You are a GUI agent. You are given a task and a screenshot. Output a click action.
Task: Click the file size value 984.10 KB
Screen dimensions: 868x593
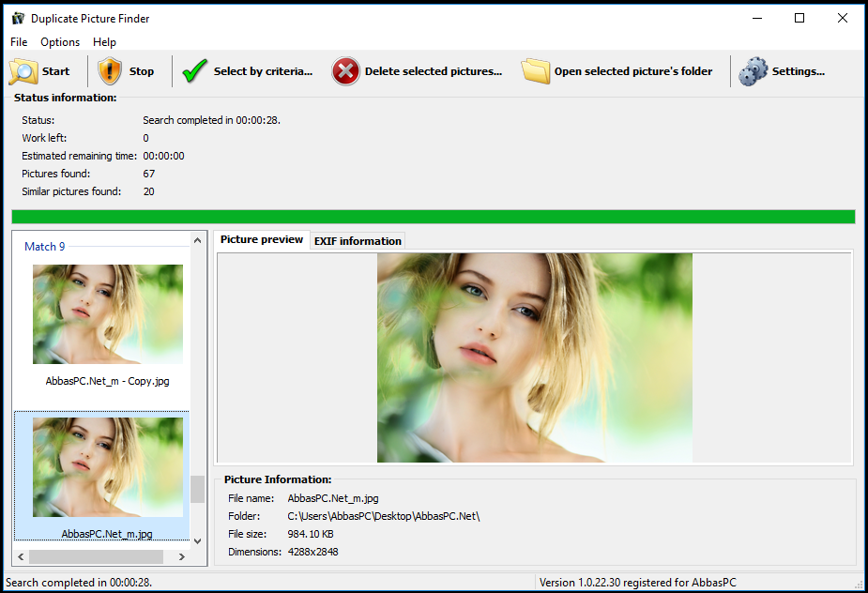pyautogui.click(x=311, y=534)
